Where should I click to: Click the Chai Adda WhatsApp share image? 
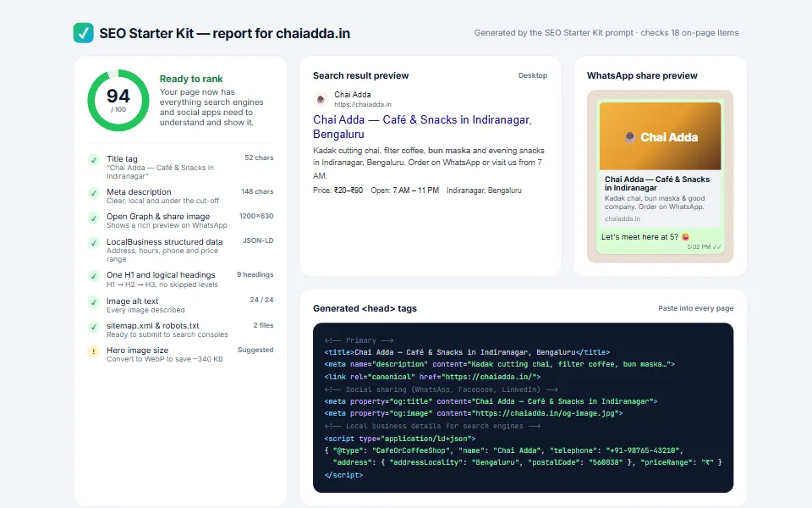tap(660, 135)
